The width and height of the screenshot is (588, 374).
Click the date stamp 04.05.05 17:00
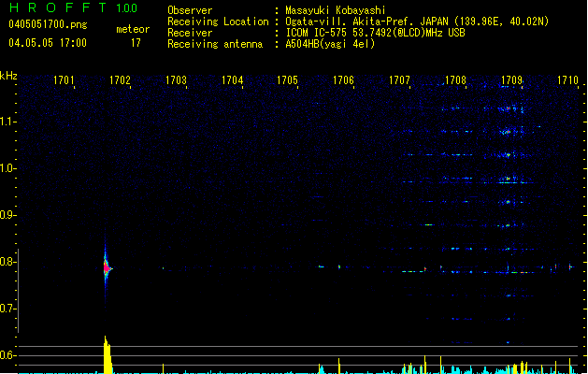48,43
